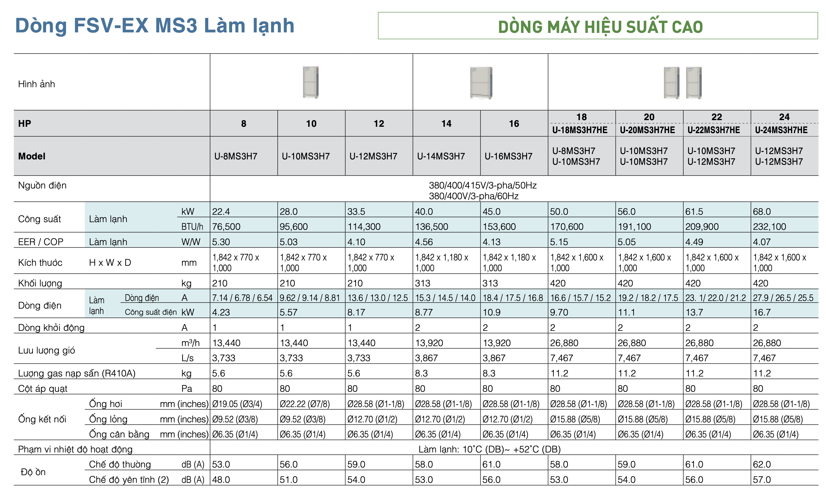The image size is (826, 504).
Task: Click the title 'Dòng FSV-EX MS3 Làm lạnh'
Action: point(154,26)
